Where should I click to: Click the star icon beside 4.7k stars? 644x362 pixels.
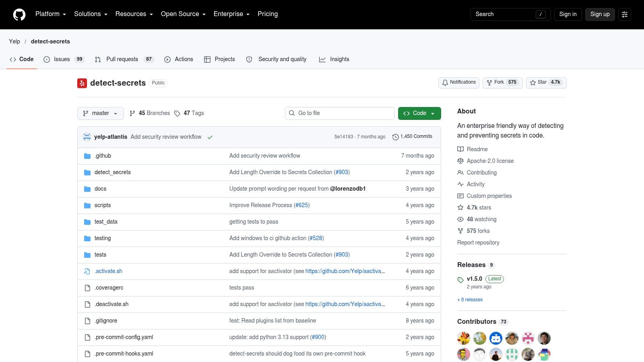[x=460, y=208]
